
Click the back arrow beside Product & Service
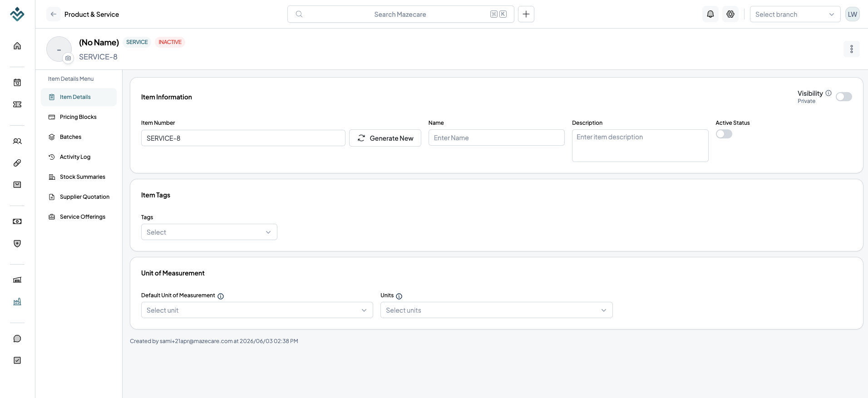click(54, 14)
